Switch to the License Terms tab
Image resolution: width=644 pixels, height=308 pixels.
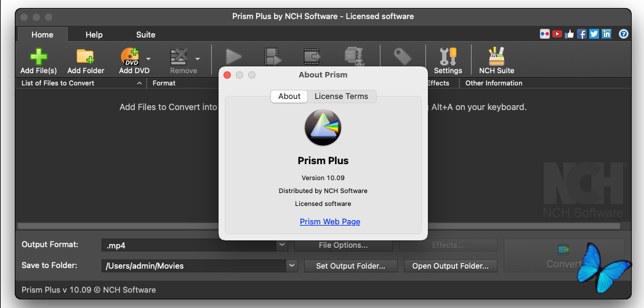[x=341, y=96]
